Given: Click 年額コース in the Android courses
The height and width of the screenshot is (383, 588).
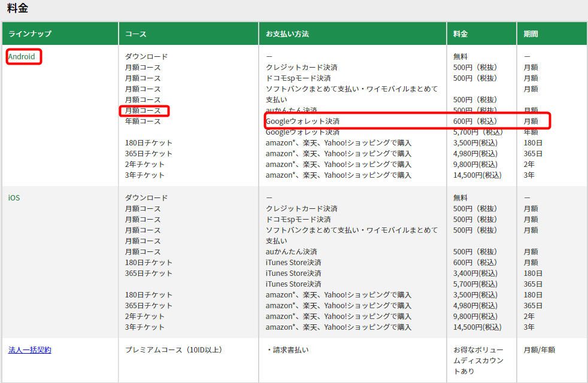Looking at the screenshot, I should coord(143,121).
